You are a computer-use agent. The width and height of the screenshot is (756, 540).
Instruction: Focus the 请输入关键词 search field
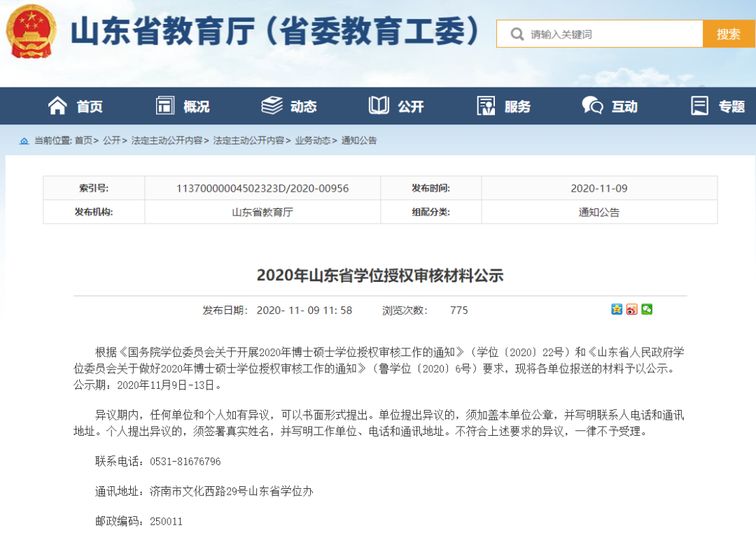coord(600,34)
